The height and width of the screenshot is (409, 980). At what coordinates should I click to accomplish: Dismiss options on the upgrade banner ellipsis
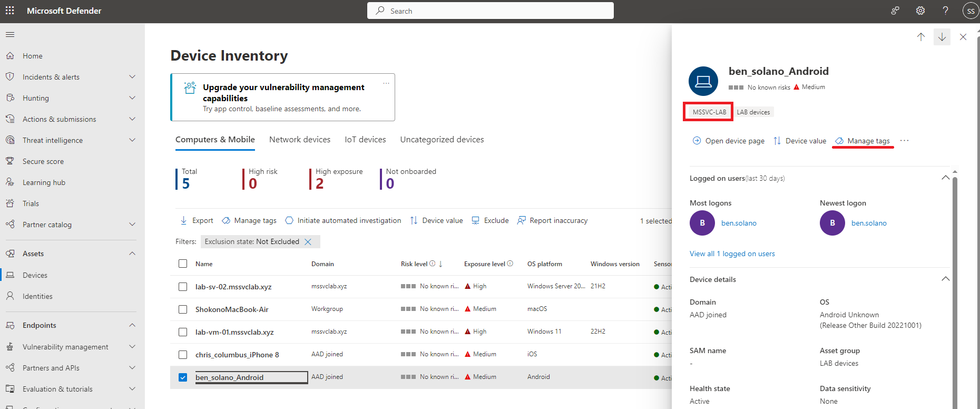[386, 83]
